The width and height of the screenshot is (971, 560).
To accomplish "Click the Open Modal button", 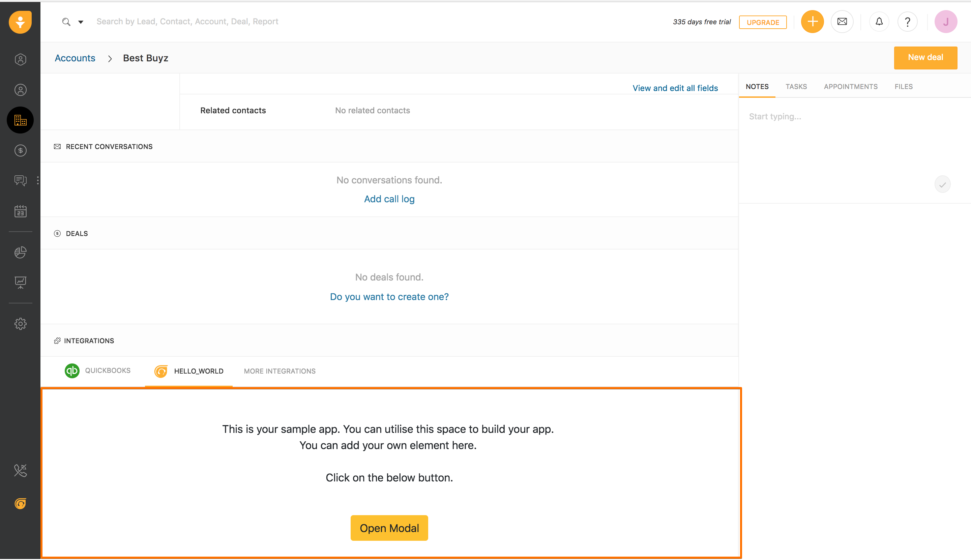I will [389, 528].
